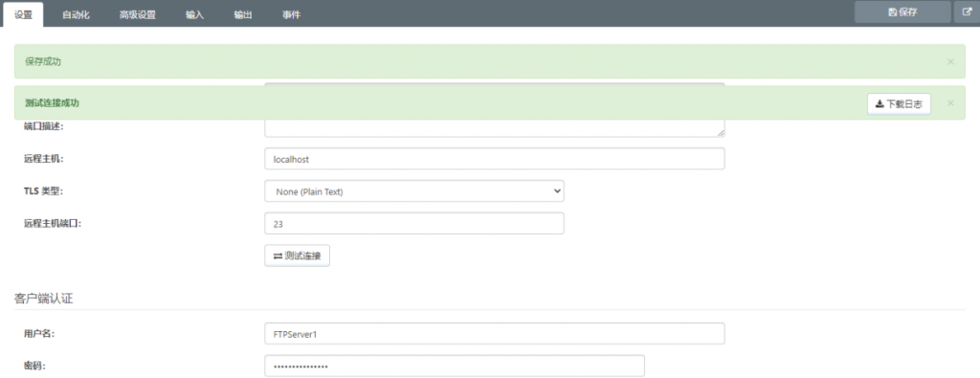The image size is (980, 378).
Task: Switch to the 自动化 tab
Action: [x=77, y=15]
